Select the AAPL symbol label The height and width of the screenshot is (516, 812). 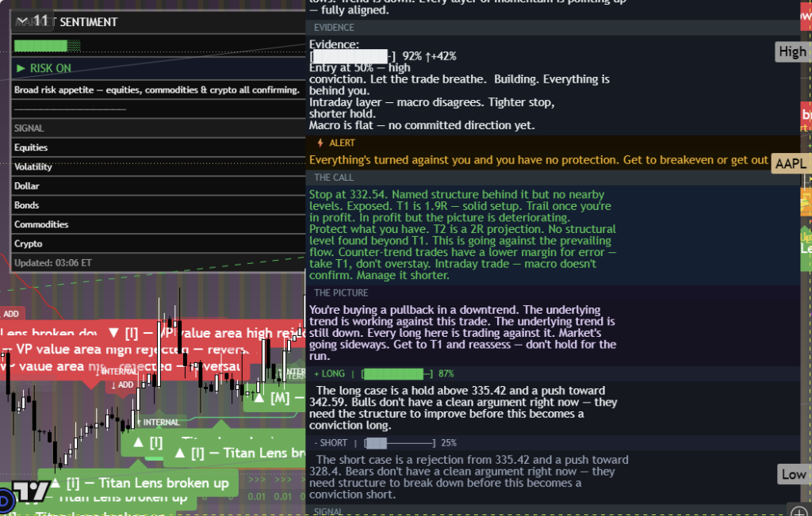click(x=790, y=163)
